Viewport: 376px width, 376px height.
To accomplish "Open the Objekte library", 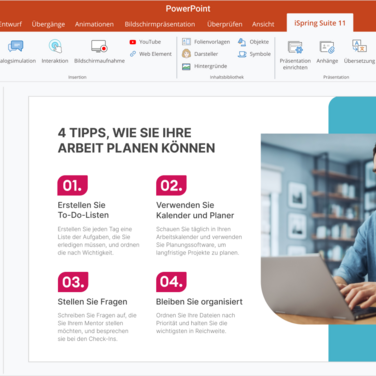I will click(x=253, y=42).
